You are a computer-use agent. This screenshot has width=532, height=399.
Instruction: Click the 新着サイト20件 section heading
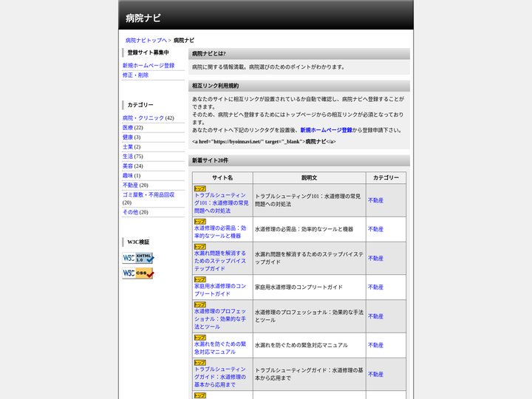tap(299, 160)
